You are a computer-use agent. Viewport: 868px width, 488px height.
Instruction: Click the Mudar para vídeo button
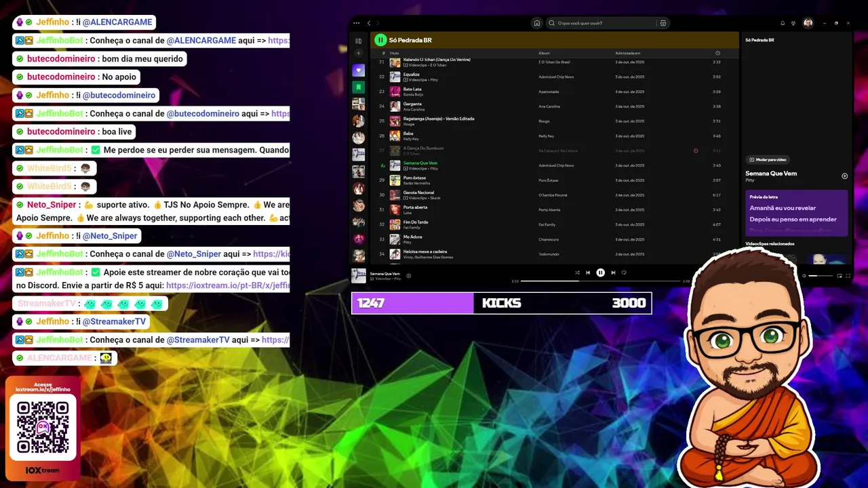pos(768,160)
